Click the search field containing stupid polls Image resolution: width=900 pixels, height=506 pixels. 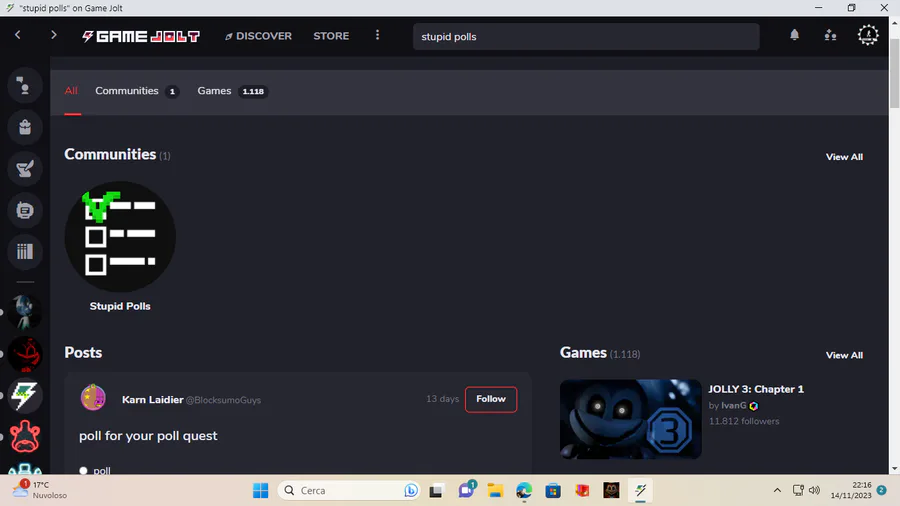point(586,37)
